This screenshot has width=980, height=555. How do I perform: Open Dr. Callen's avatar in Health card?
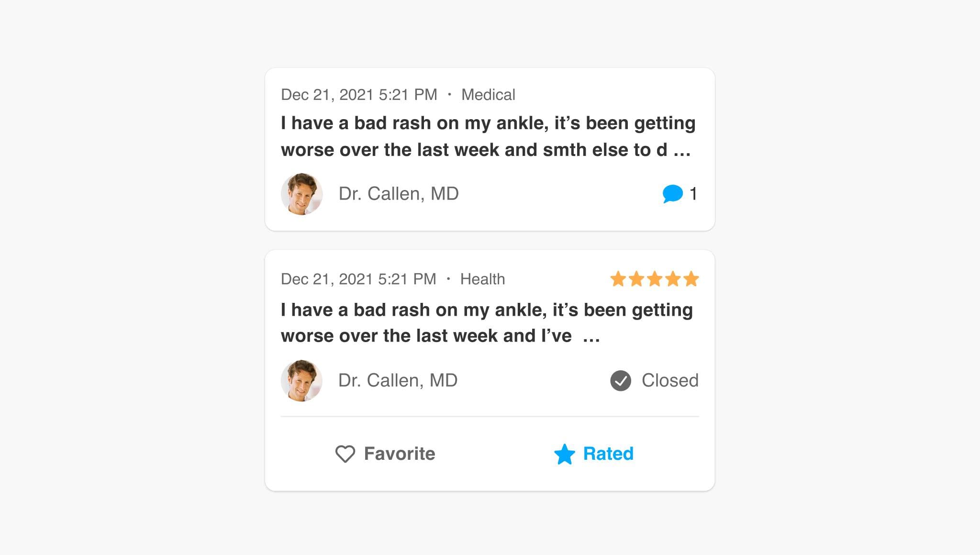(x=302, y=381)
